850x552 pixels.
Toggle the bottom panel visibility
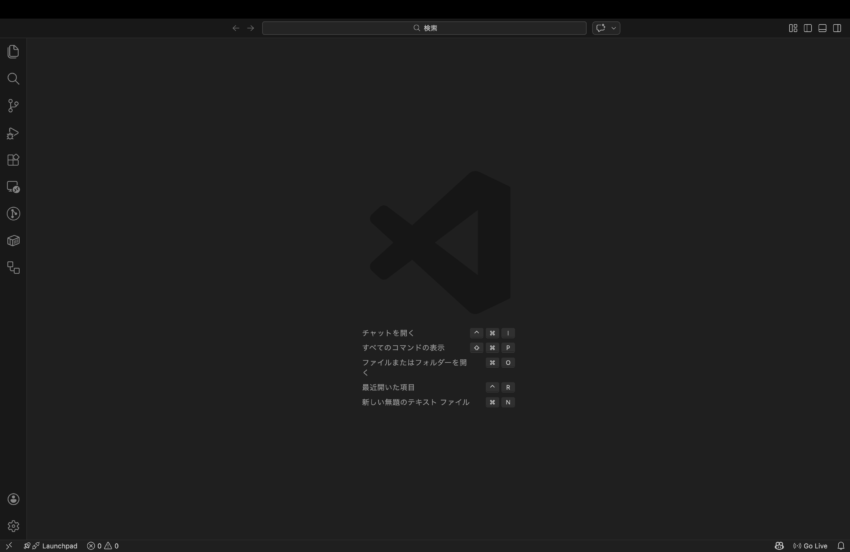click(822, 28)
